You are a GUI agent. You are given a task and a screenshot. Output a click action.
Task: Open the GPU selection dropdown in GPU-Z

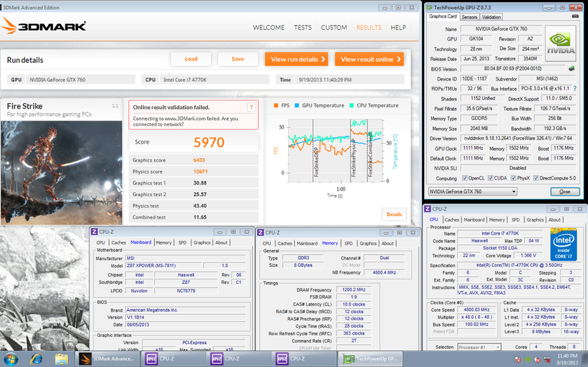click(x=473, y=192)
